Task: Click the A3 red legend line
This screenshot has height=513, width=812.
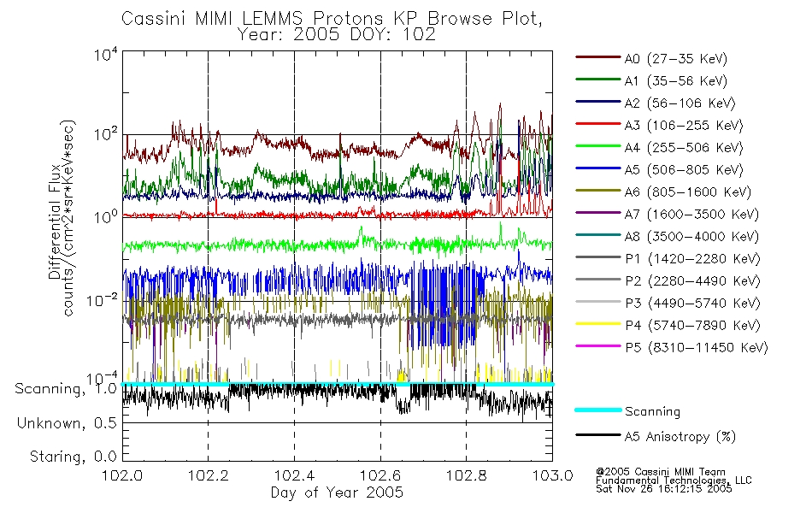Action: click(x=598, y=124)
